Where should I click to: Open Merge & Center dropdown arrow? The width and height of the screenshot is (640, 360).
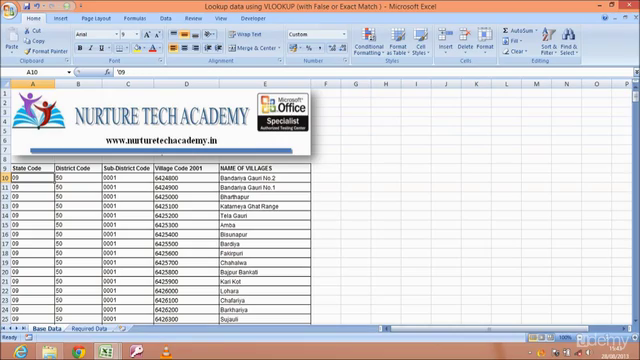(280, 48)
